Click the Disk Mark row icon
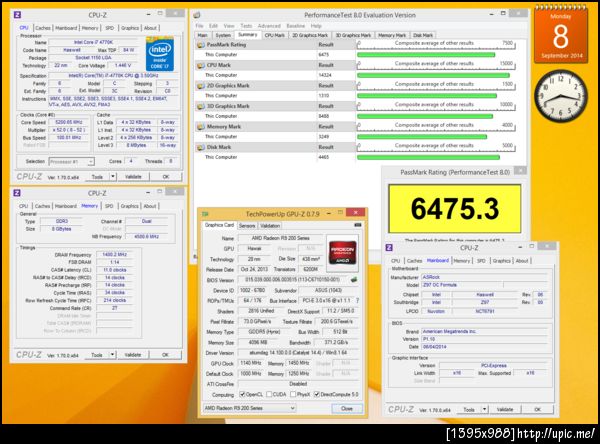Viewport: 600px width, 444px height. click(201, 147)
